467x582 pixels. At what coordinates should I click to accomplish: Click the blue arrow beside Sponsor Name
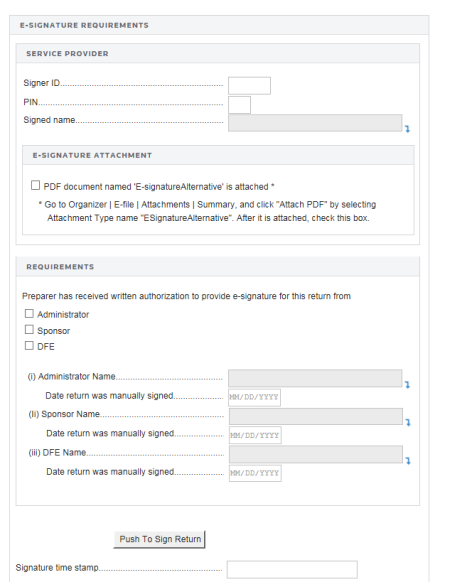pos(408,422)
